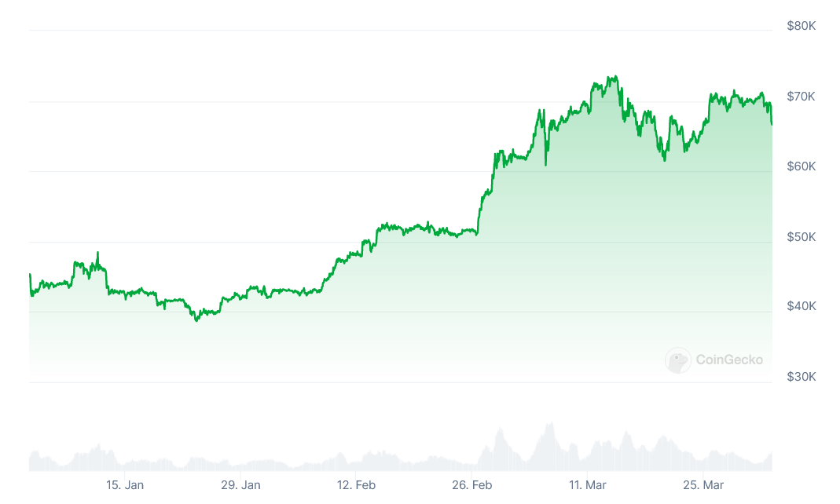This screenshot has height=504, width=840.
Task: Click the CoinGecko watermark text
Action: coord(728,360)
